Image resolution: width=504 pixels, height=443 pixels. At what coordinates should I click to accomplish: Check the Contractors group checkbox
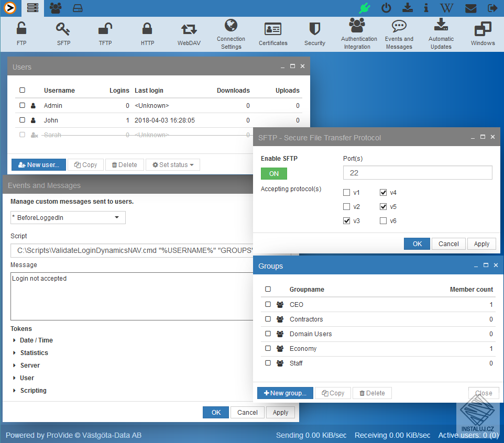268,319
